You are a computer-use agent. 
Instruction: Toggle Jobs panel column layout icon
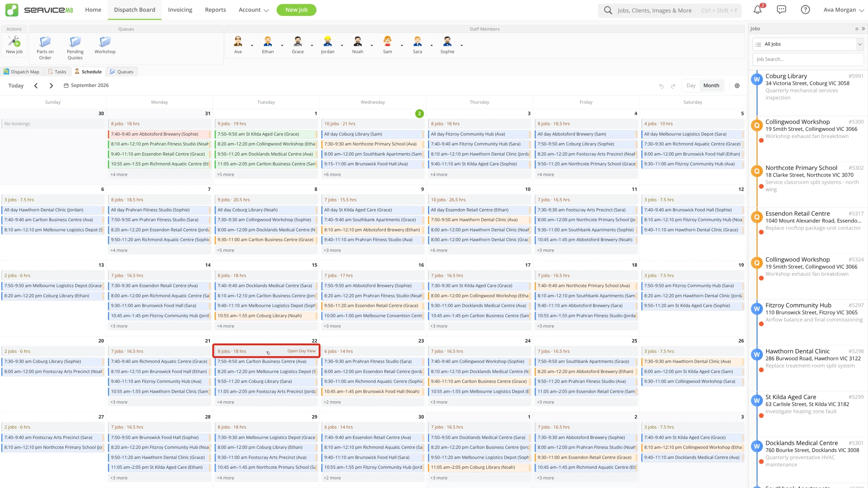tap(857, 29)
